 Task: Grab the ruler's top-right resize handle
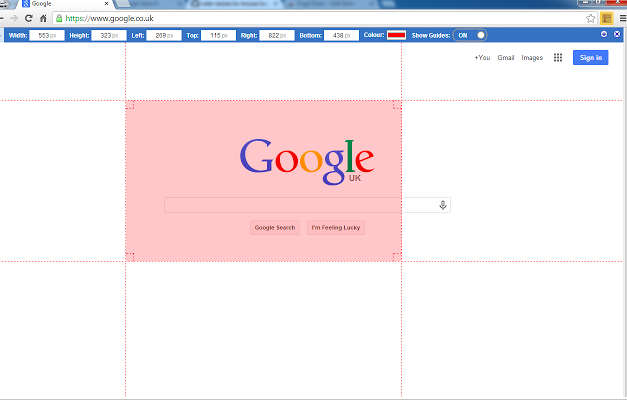pyautogui.click(x=397, y=105)
